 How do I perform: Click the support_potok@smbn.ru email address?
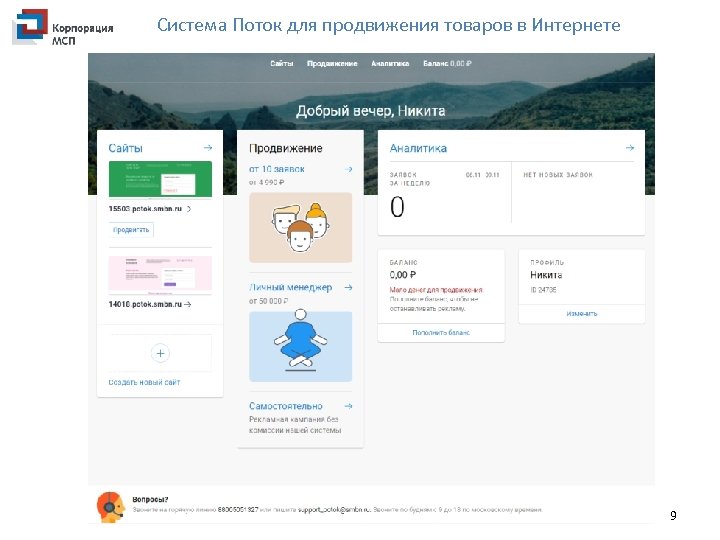[x=334, y=510]
